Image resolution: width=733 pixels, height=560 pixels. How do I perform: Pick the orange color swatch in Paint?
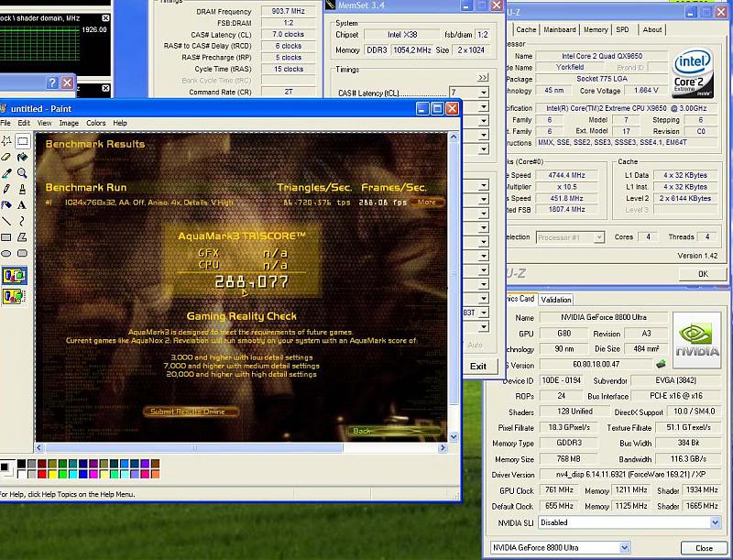155,474
